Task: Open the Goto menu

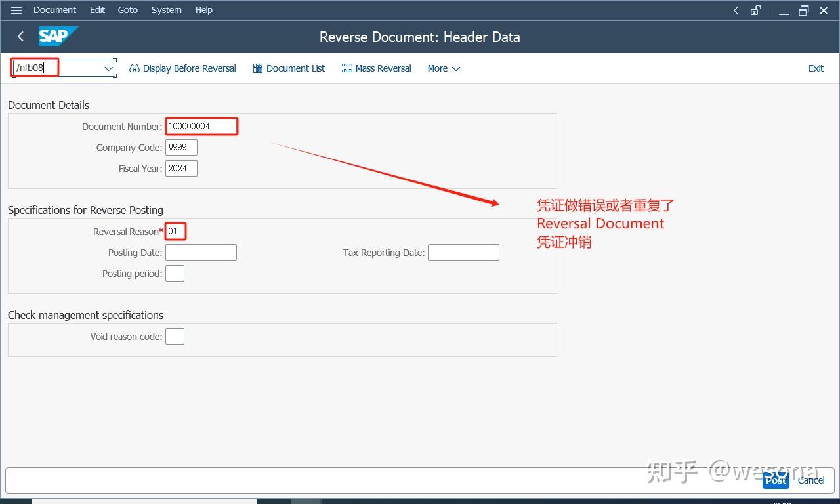Action: pyautogui.click(x=127, y=10)
